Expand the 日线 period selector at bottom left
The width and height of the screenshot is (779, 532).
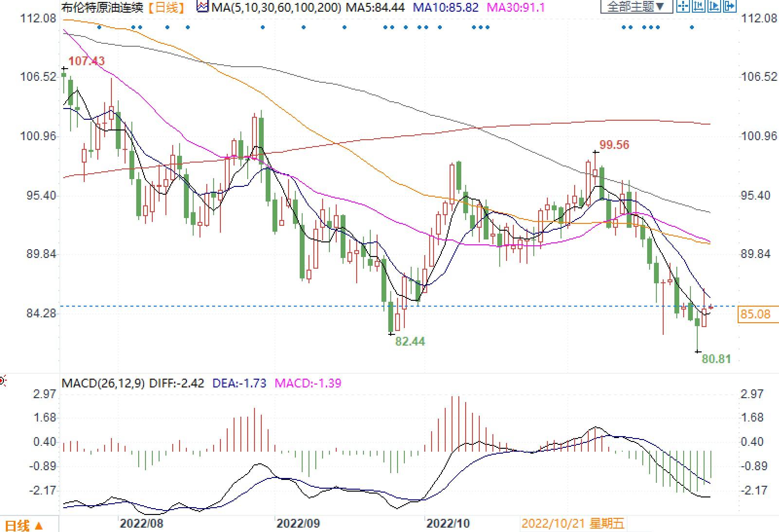click(24, 526)
